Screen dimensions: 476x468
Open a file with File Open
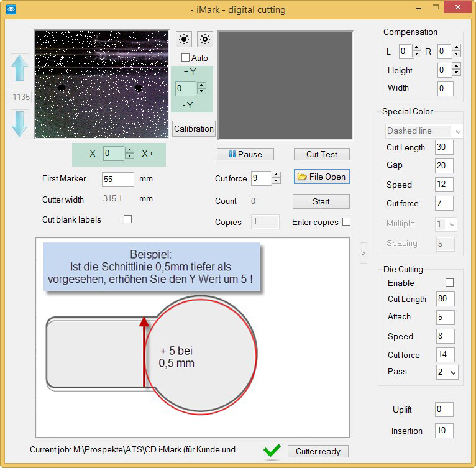click(x=322, y=177)
